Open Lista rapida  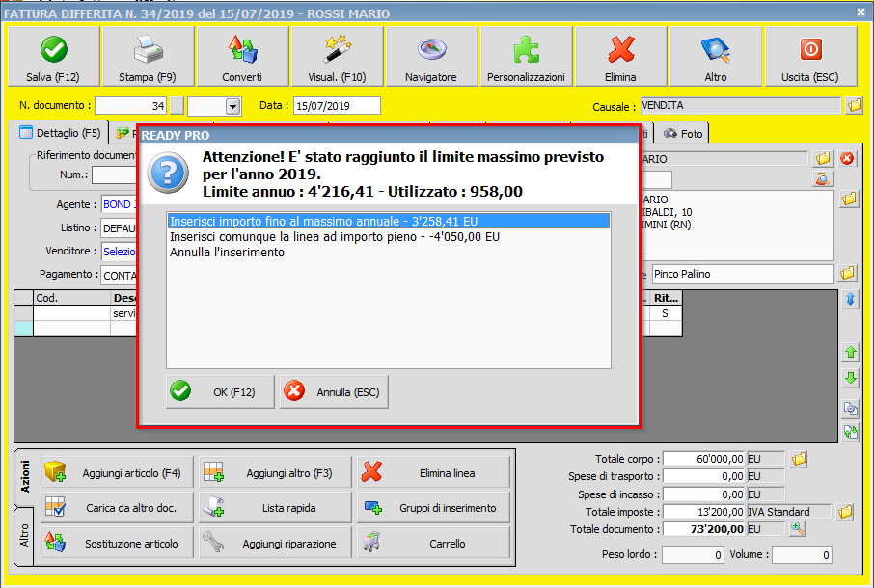click(275, 508)
